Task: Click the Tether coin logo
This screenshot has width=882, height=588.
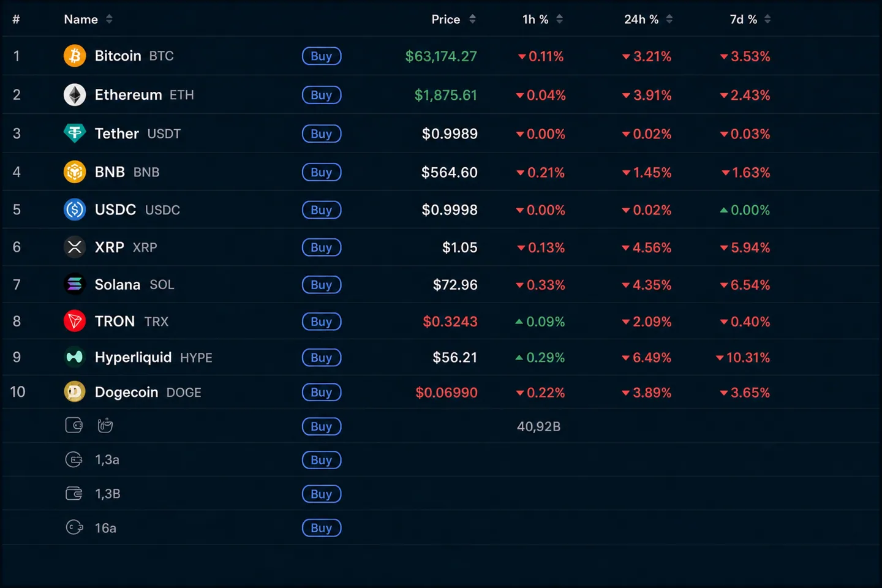Action: tap(75, 134)
